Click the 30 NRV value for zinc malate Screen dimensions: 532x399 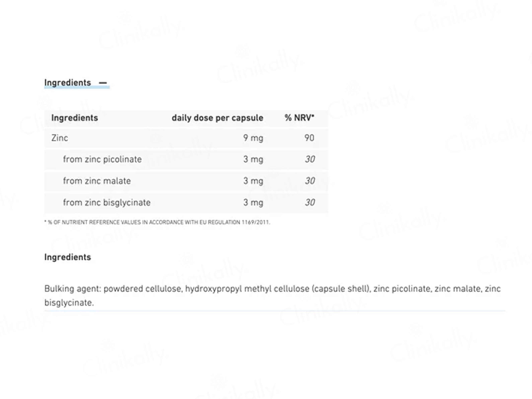pos(310,181)
